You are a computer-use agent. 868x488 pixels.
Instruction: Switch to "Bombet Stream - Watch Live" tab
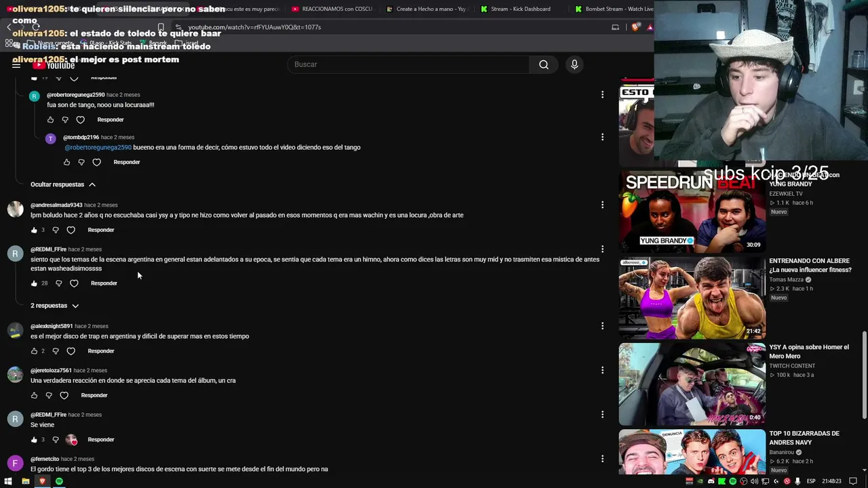614,9
